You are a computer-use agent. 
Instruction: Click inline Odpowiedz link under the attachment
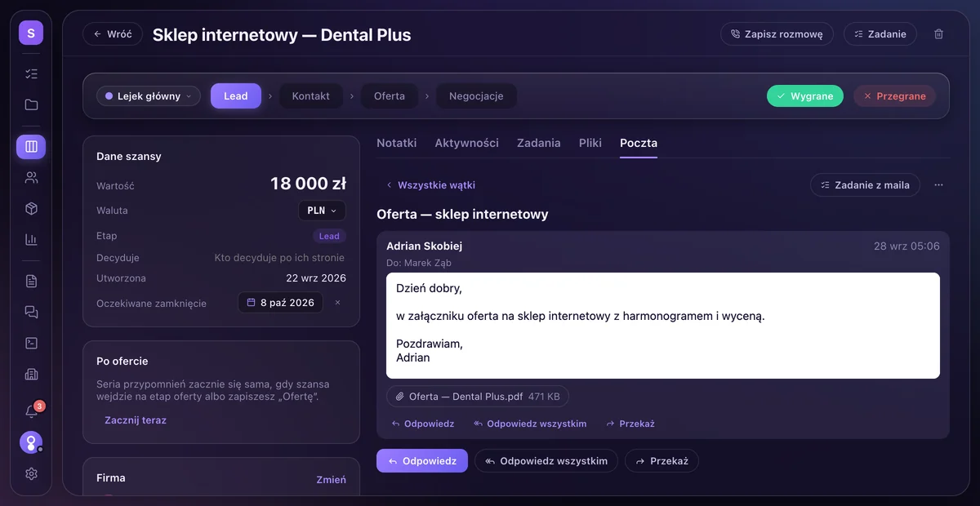point(423,424)
